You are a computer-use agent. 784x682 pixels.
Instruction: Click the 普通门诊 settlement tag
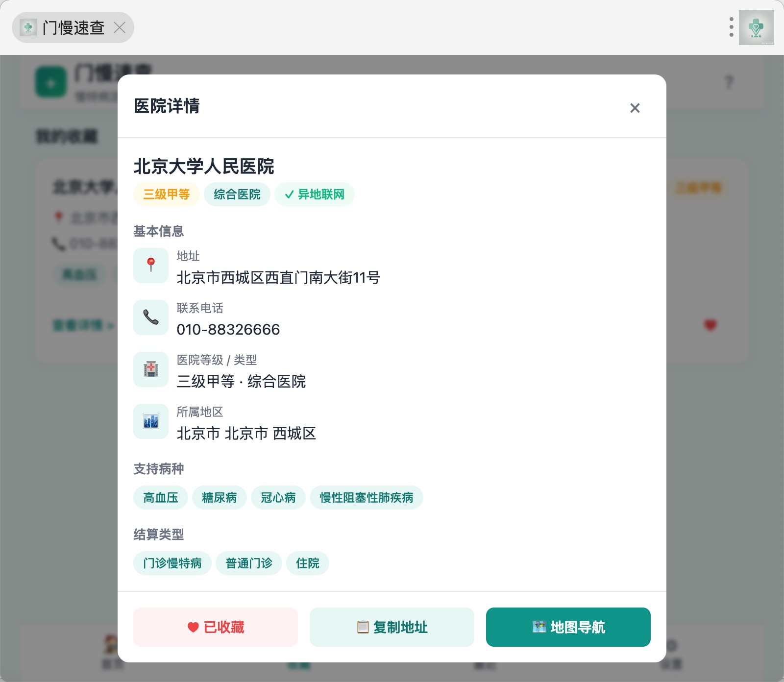pos(249,563)
